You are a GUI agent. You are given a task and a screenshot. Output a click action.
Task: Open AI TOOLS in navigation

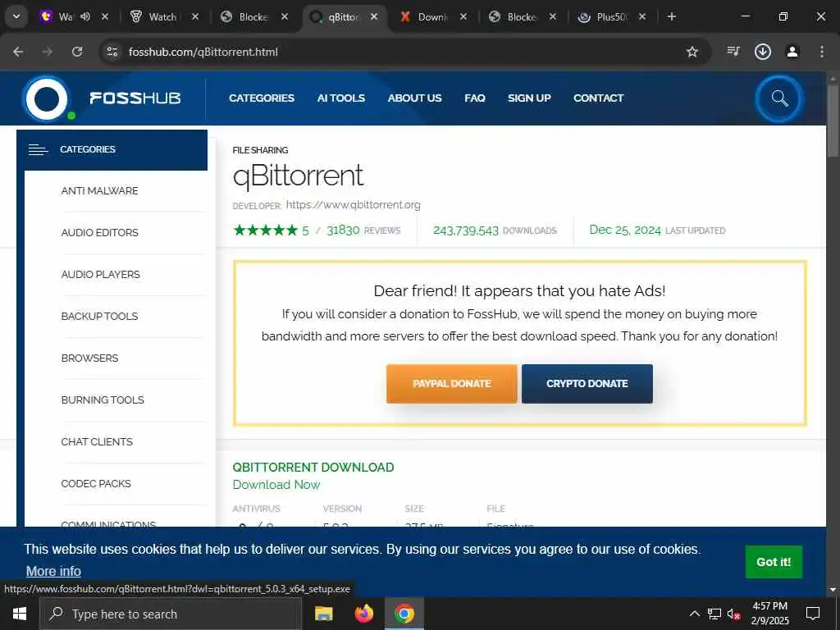[340, 98]
